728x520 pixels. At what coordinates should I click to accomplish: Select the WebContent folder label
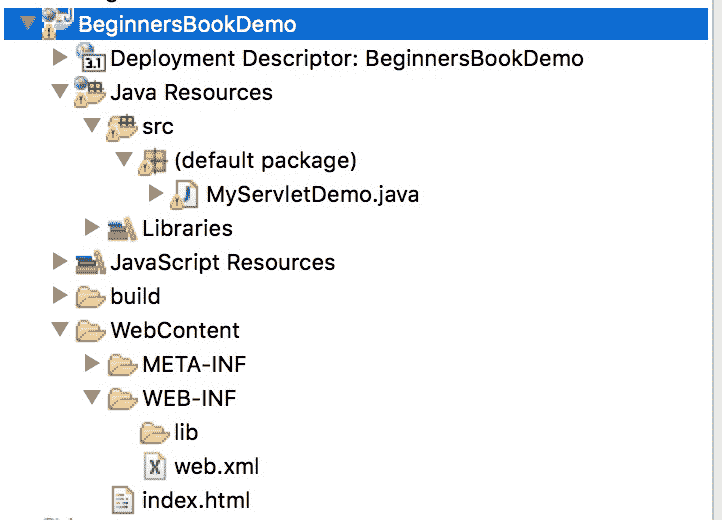pyautogui.click(x=175, y=330)
